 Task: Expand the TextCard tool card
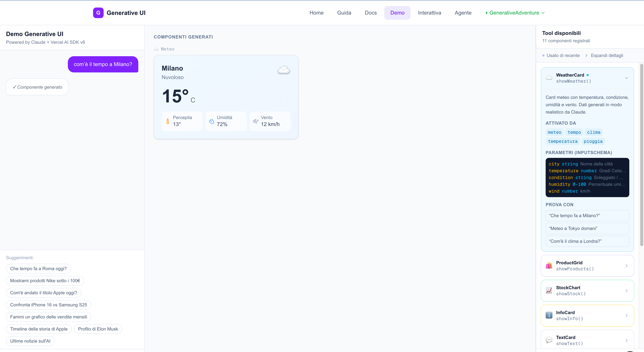(x=626, y=340)
